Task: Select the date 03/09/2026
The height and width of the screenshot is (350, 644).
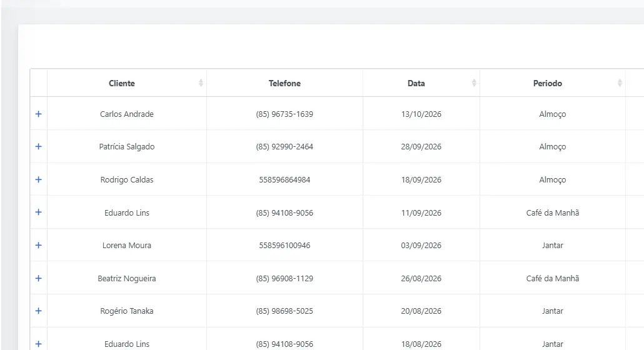Action: (x=421, y=246)
